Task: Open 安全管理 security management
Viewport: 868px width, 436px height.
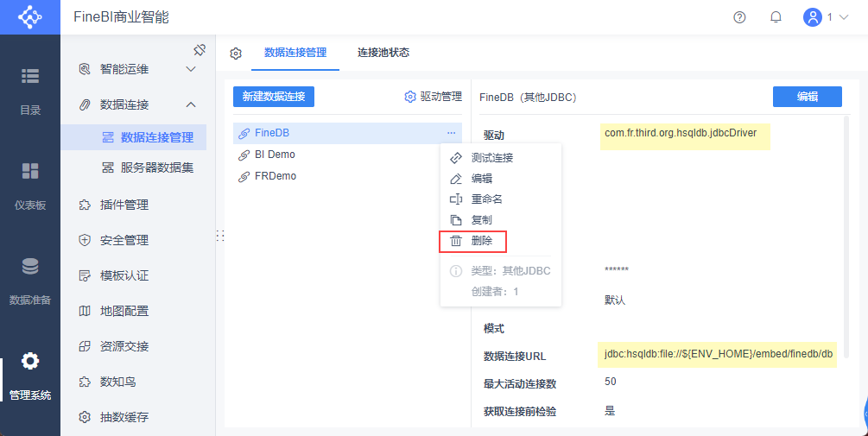Action: (x=124, y=240)
